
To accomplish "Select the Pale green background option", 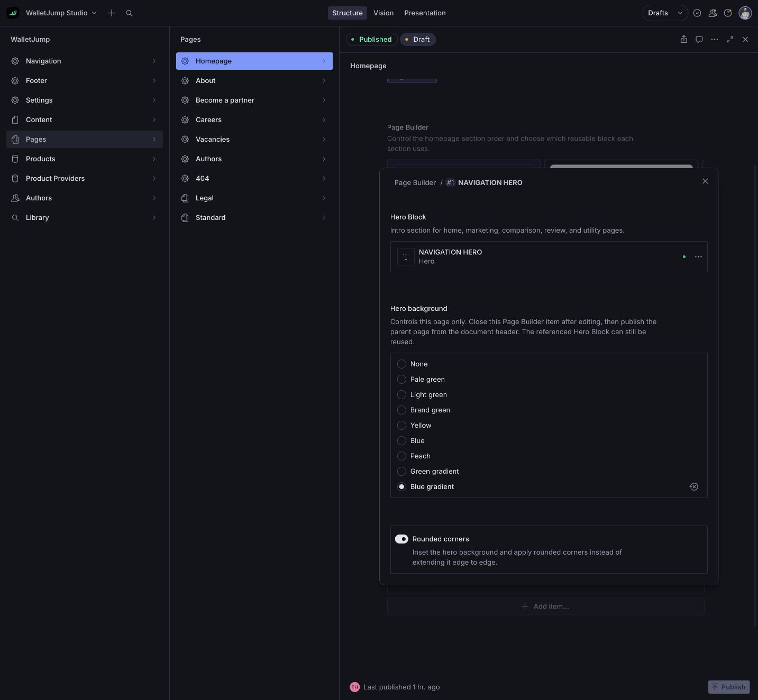I will [x=401, y=379].
